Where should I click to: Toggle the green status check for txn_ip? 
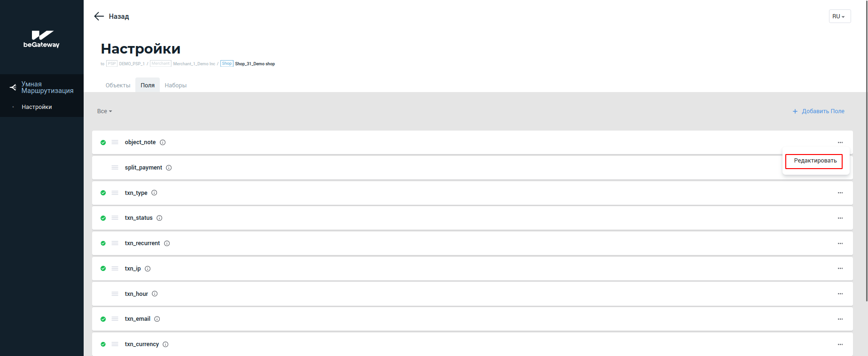pos(103,269)
